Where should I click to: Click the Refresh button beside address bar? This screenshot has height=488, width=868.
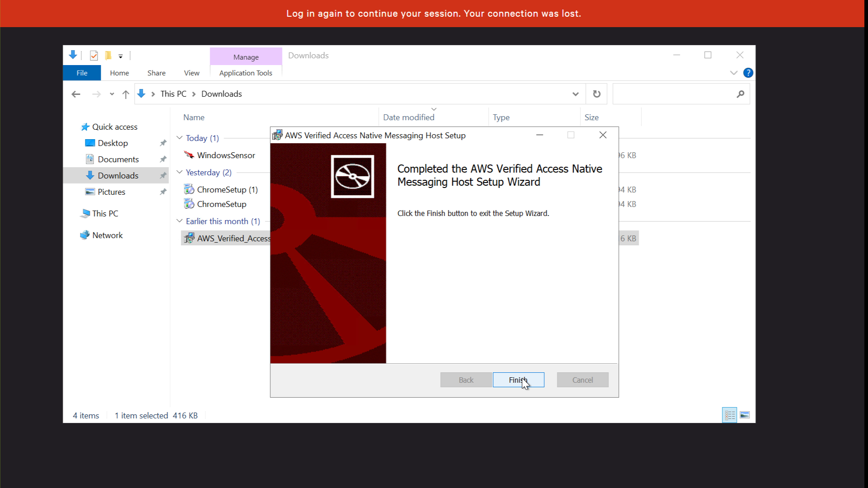[x=597, y=94]
